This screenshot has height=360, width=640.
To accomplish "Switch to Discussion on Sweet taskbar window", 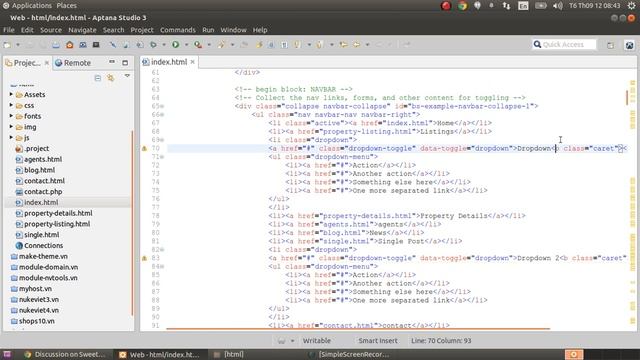I will coord(65,354).
